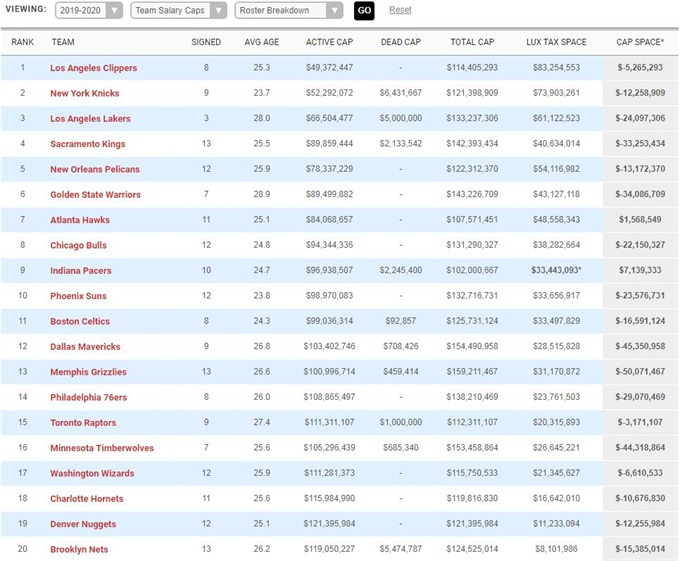The width and height of the screenshot is (680, 561).
Task: Open the Dallas Mavericks team link
Action: [x=85, y=347]
